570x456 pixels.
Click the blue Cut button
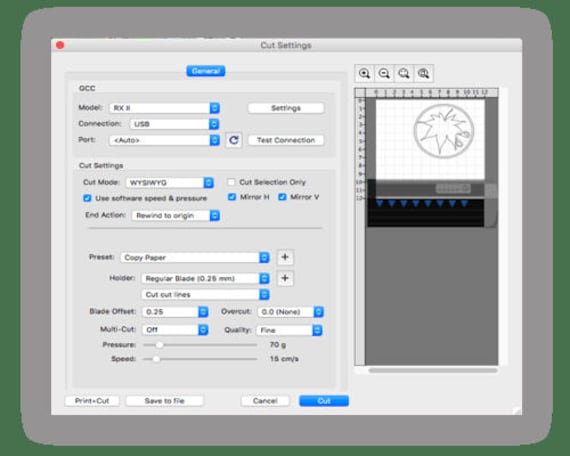click(324, 401)
